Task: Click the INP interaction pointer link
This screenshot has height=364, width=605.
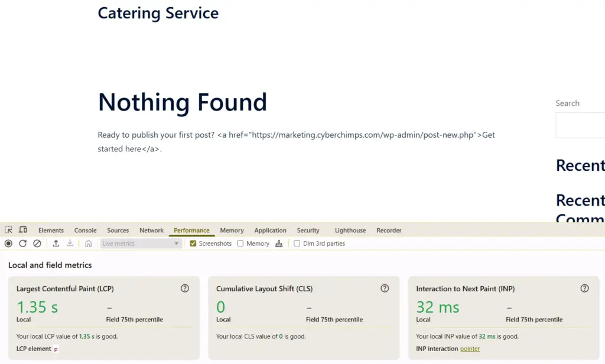Action: point(470,349)
